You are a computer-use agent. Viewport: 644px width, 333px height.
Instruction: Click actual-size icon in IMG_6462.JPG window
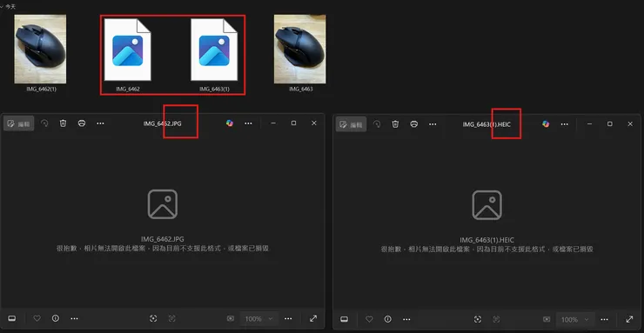[x=172, y=318]
